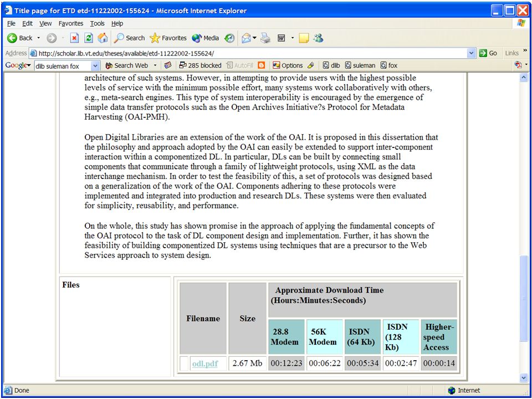This screenshot has width=532, height=399.
Task: Click the Done status page icon
Action: coord(8,390)
